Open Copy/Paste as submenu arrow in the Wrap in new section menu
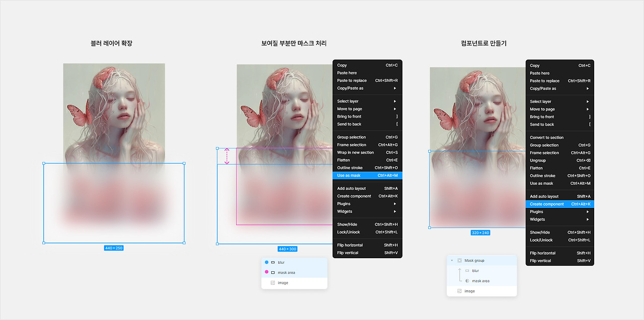The width and height of the screenshot is (644, 320). click(395, 88)
